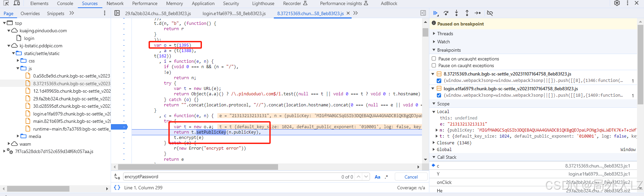Go to next search match
The height and width of the screenshot is (196, 644).
pos(366,177)
